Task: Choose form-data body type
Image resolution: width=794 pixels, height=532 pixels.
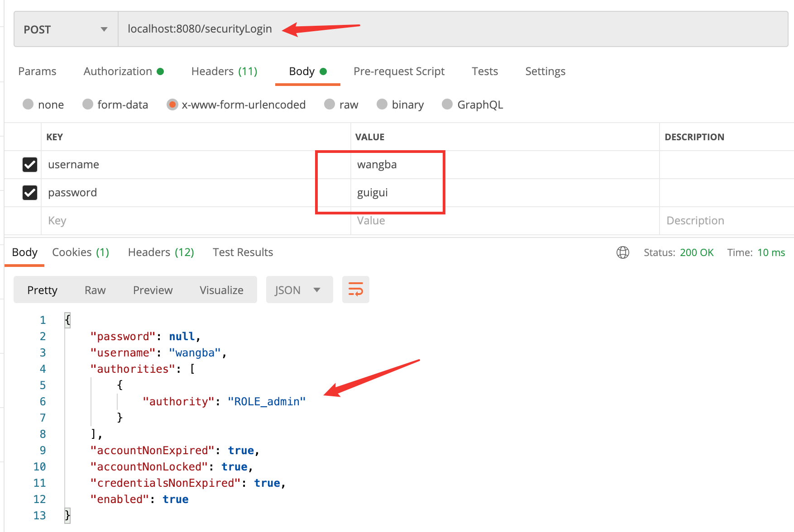Action: point(88,104)
